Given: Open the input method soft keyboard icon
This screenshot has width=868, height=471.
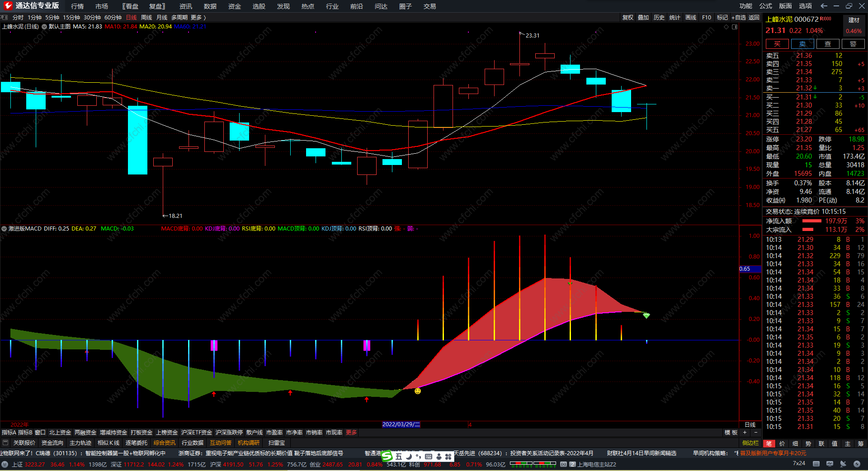Looking at the screenshot, I should pyautogui.click(x=429, y=457).
